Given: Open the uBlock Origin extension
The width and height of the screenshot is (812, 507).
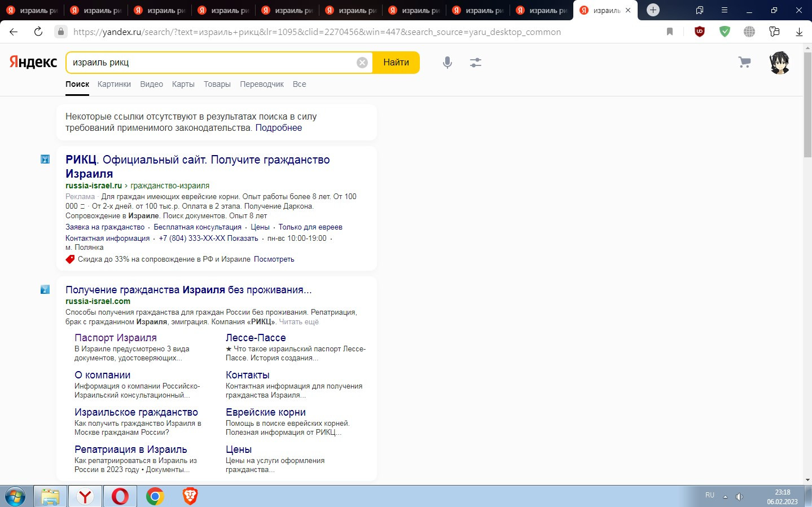Looking at the screenshot, I should click(700, 32).
